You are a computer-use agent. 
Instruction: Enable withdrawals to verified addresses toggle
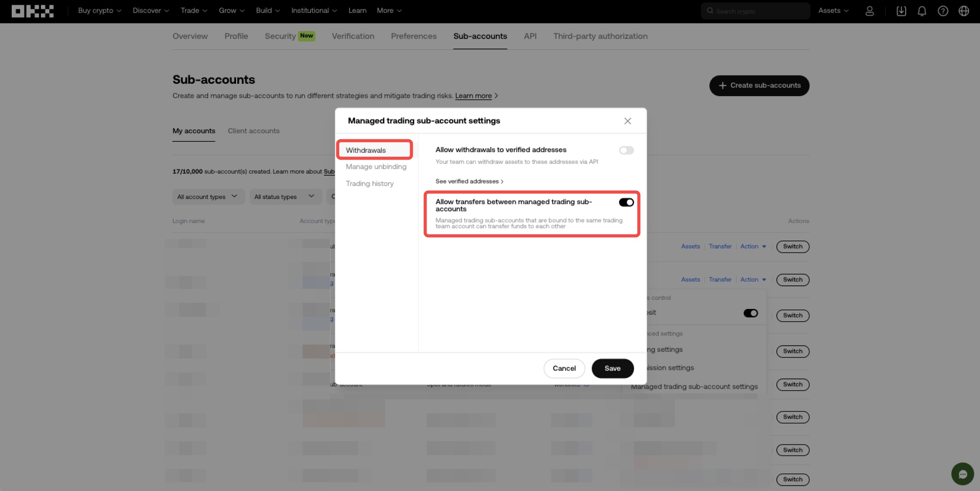click(x=626, y=150)
